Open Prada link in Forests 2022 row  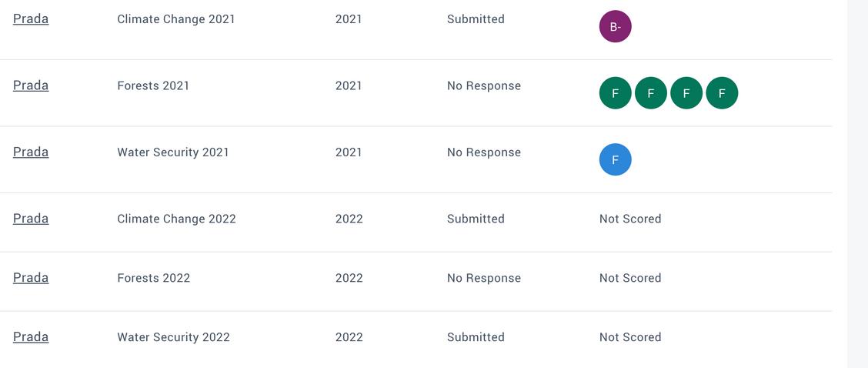[x=31, y=278]
